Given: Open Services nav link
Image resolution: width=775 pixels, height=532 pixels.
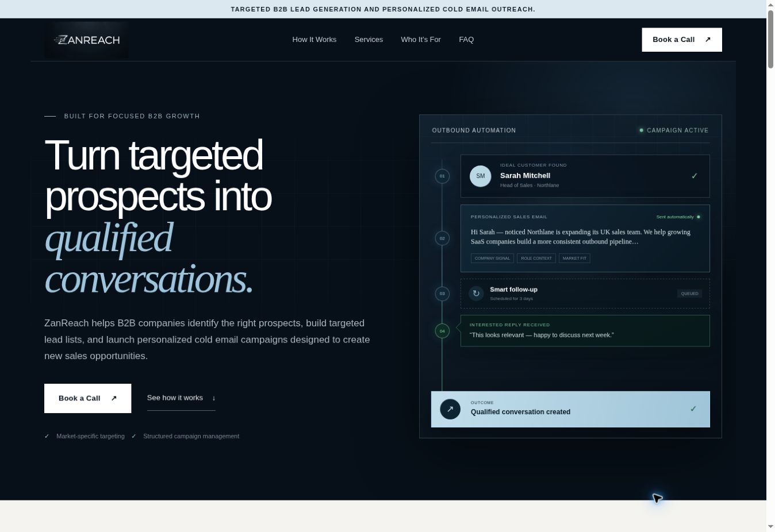Looking at the screenshot, I should [369, 40].
